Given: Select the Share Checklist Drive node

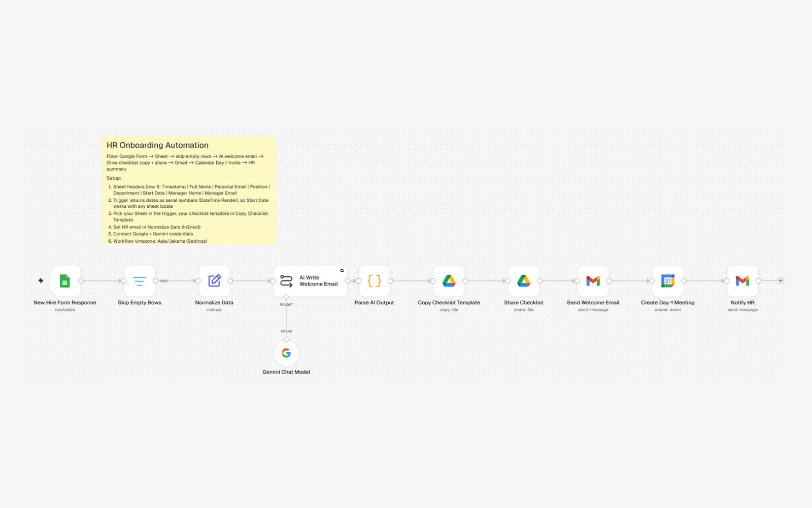Looking at the screenshot, I should 524,281.
